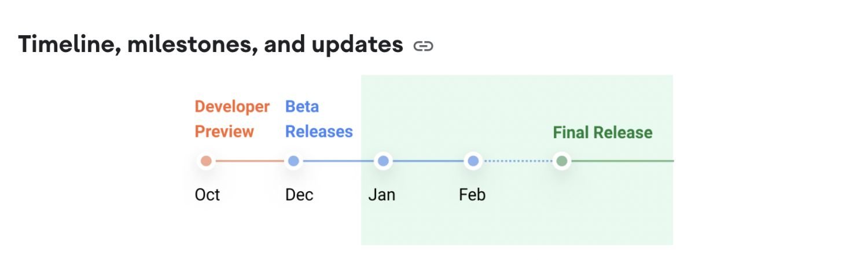Click the Jan month label
Image resolution: width=868 pixels, height=260 pixels.
(382, 195)
